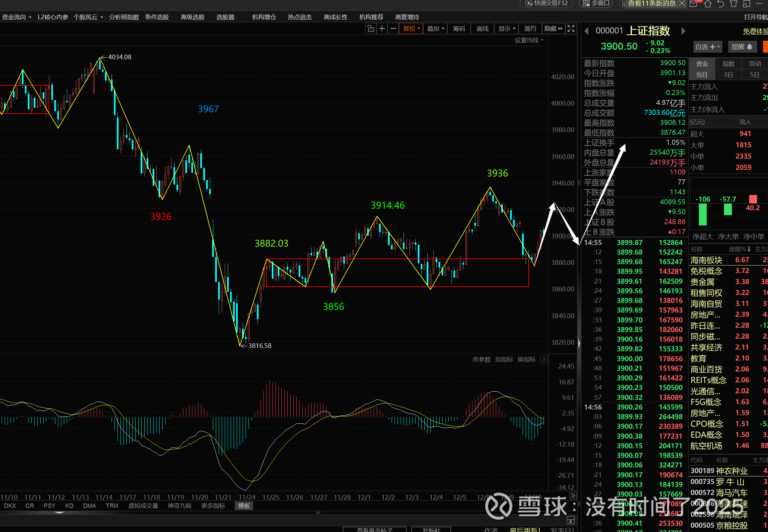Click the chart lock icon

point(371,29)
